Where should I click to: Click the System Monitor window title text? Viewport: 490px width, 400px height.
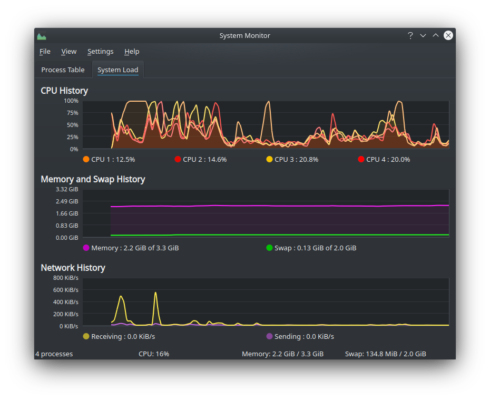pyautogui.click(x=245, y=36)
